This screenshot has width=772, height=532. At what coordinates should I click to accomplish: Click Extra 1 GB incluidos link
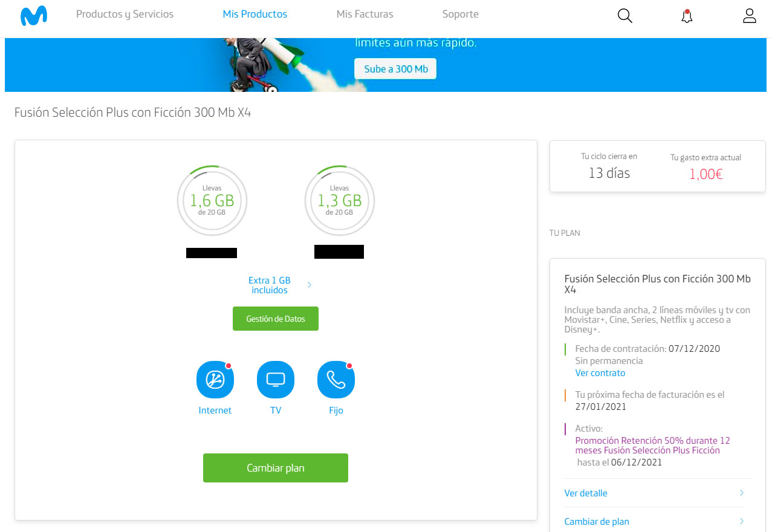[270, 285]
